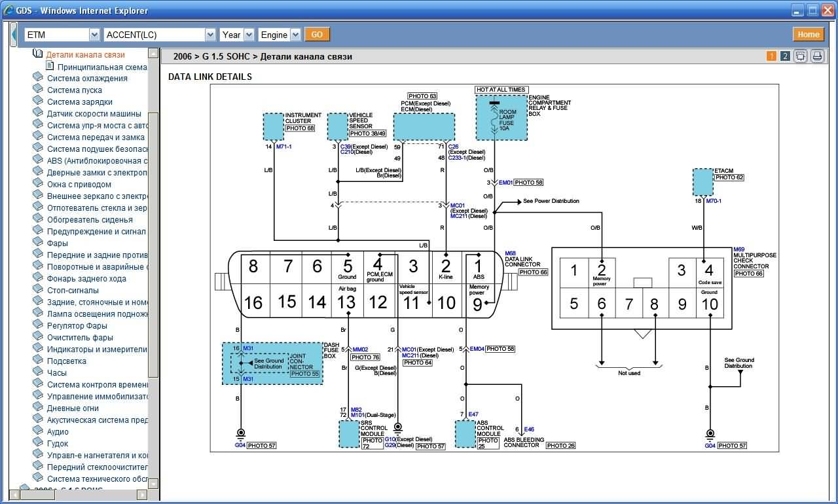838x504 pixels.
Task: Click the EM04 connector link
Action: click(x=477, y=350)
